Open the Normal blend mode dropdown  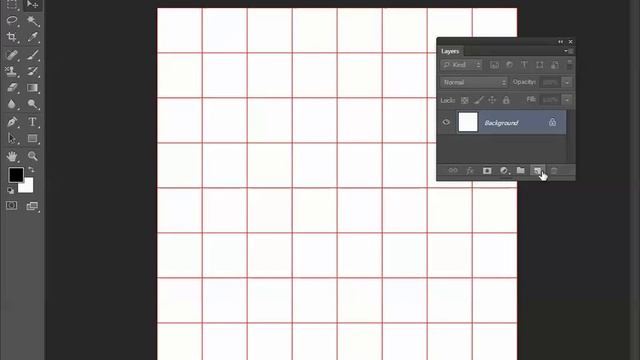click(x=474, y=82)
